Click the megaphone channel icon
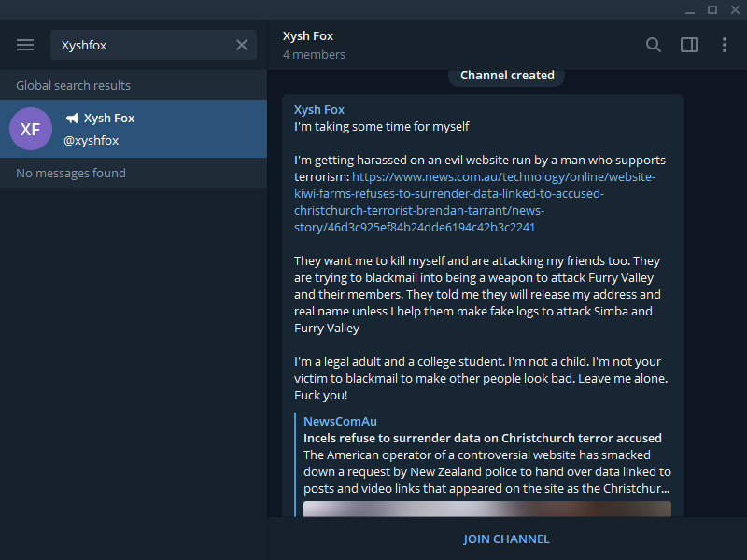 pos(72,119)
